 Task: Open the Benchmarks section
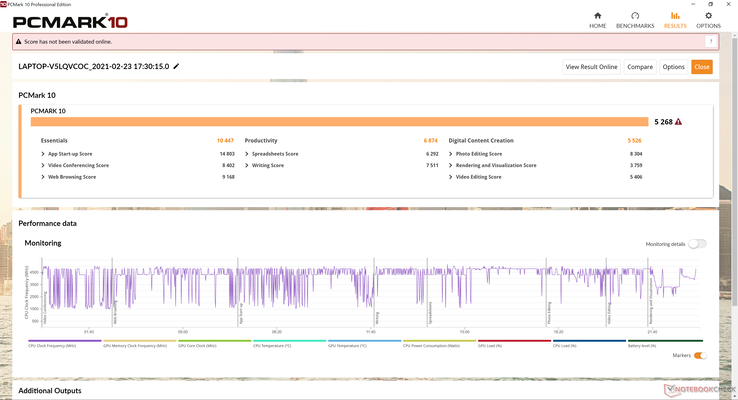635,19
